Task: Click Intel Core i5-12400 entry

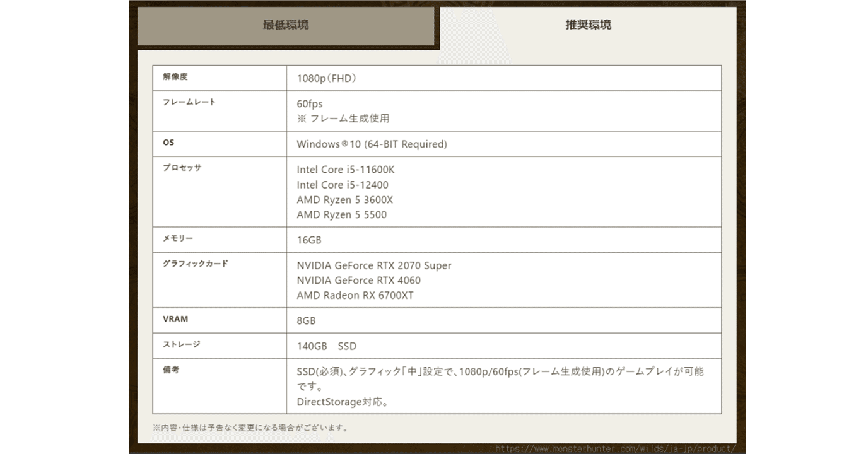Action: click(343, 185)
